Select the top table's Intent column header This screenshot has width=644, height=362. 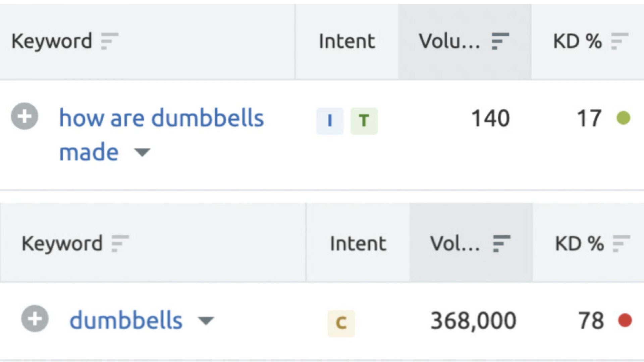point(347,41)
